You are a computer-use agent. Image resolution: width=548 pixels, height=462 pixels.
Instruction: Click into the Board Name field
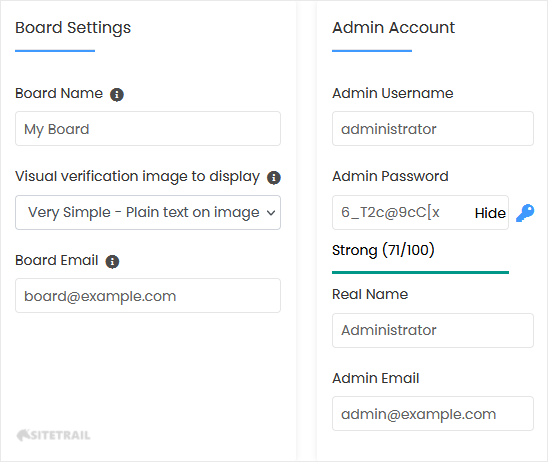(148, 129)
